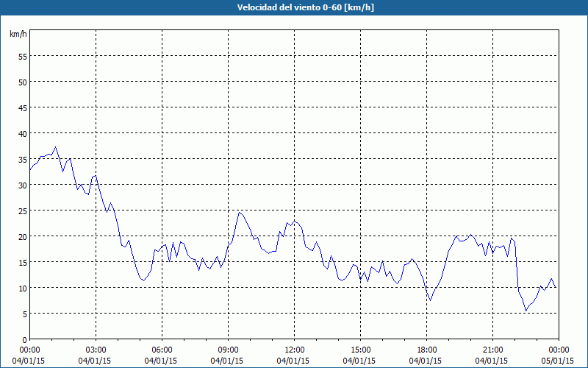Click the lowest wind speed point after 22:00
This screenshot has height=368, width=588.
tap(526, 311)
